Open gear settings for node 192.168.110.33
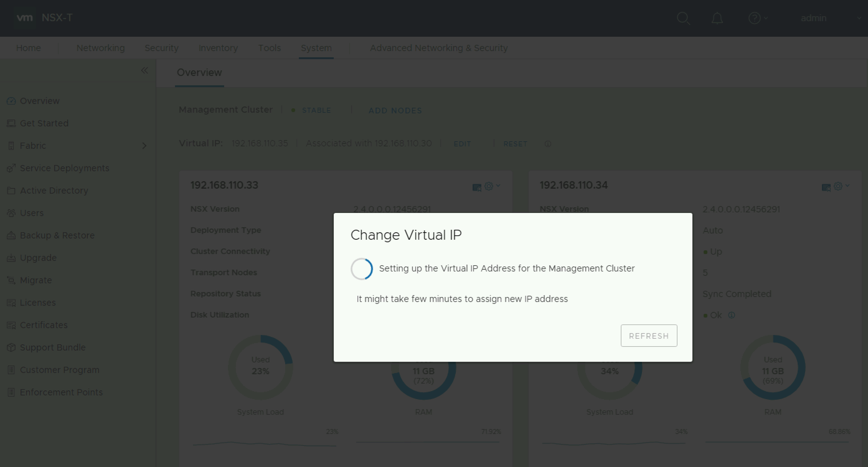The image size is (868, 467). tap(489, 186)
